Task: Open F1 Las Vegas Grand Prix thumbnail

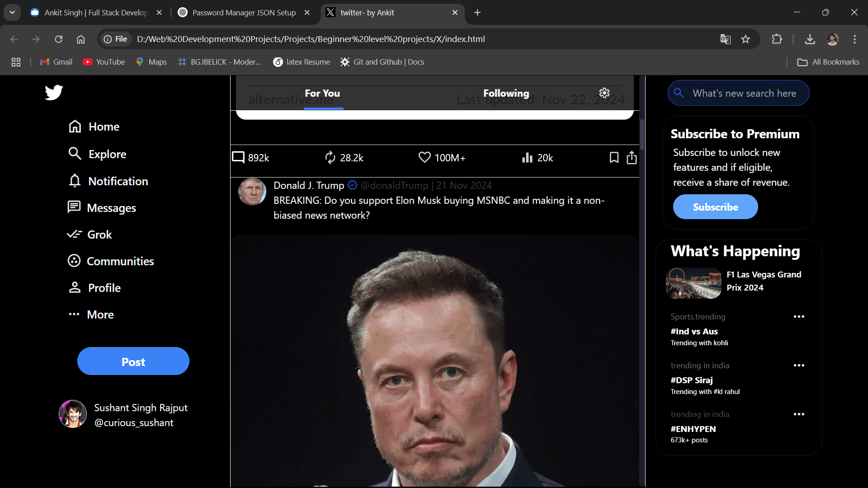Action: (693, 283)
